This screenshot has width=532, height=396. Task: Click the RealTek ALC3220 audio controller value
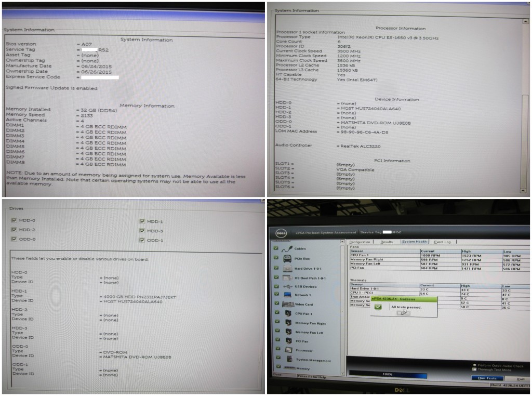pos(361,146)
